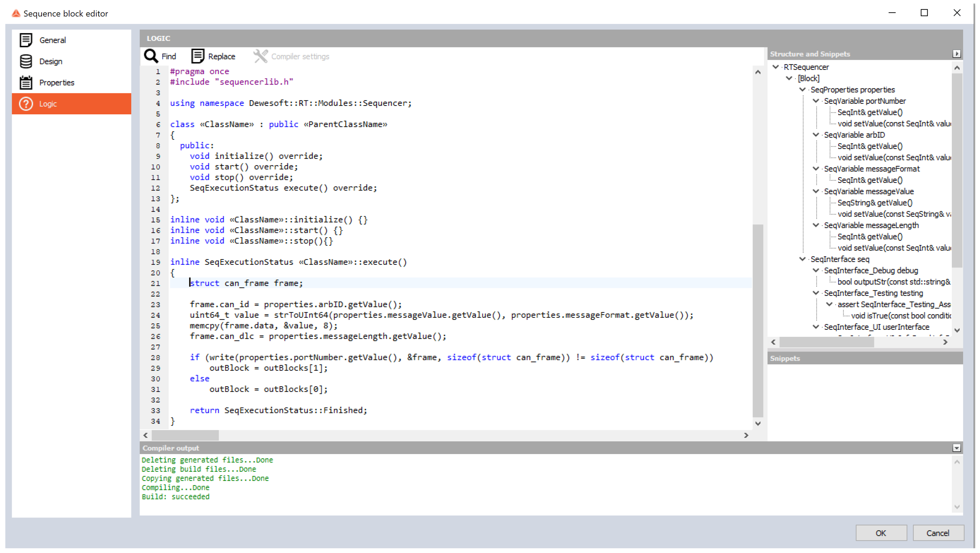The width and height of the screenshot is (980, 553).
Task: Collapse the Compiler output panel arrow
Action: pyautogui.click(x=956, y=448)
